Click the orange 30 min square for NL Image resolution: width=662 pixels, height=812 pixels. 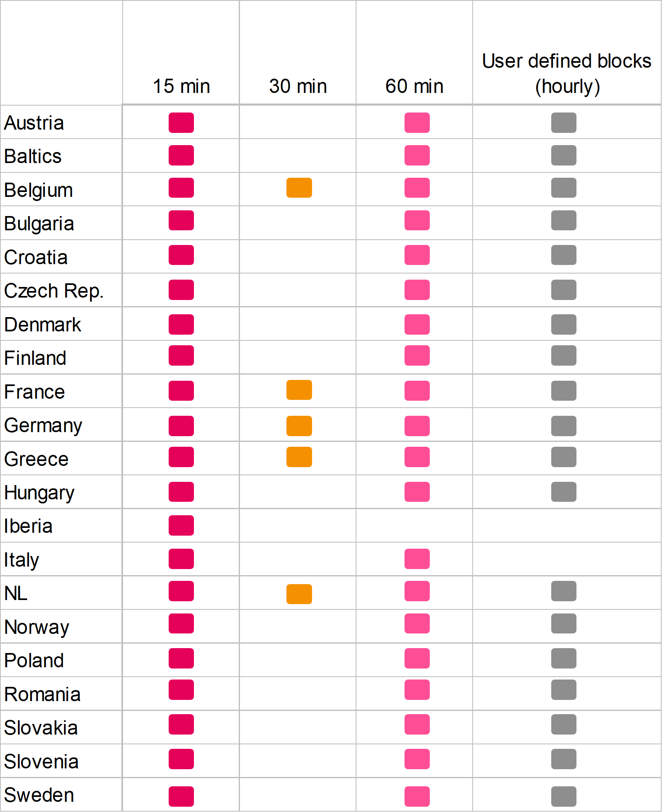(x=299, y=594)
